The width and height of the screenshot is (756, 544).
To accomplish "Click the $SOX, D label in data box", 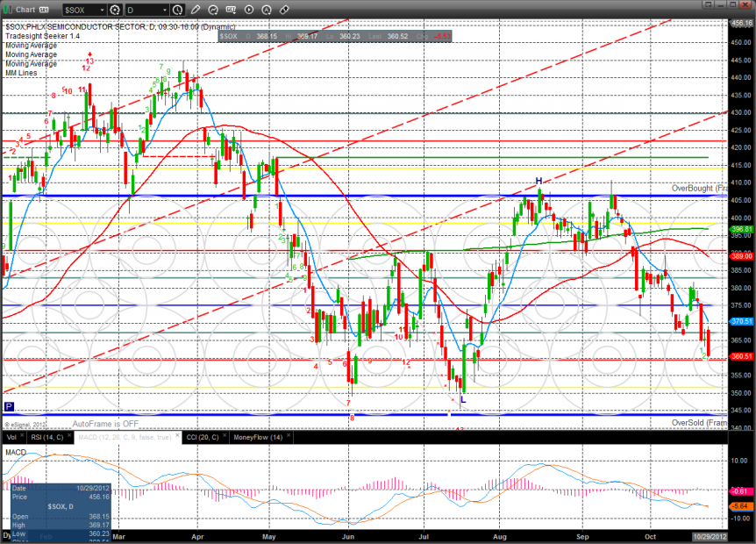I will pos(61,506).
